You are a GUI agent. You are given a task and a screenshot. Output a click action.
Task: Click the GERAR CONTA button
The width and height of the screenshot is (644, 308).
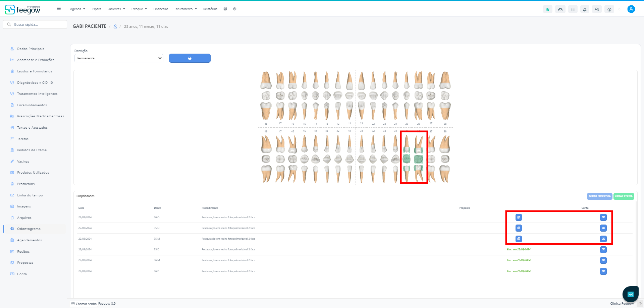pos(624,196)
